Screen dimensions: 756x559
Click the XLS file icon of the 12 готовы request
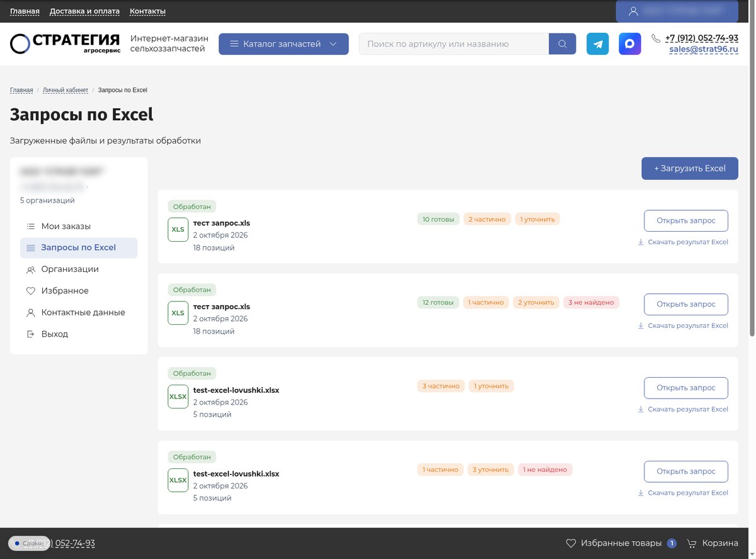pyautogui.click(x=178, y=313)
